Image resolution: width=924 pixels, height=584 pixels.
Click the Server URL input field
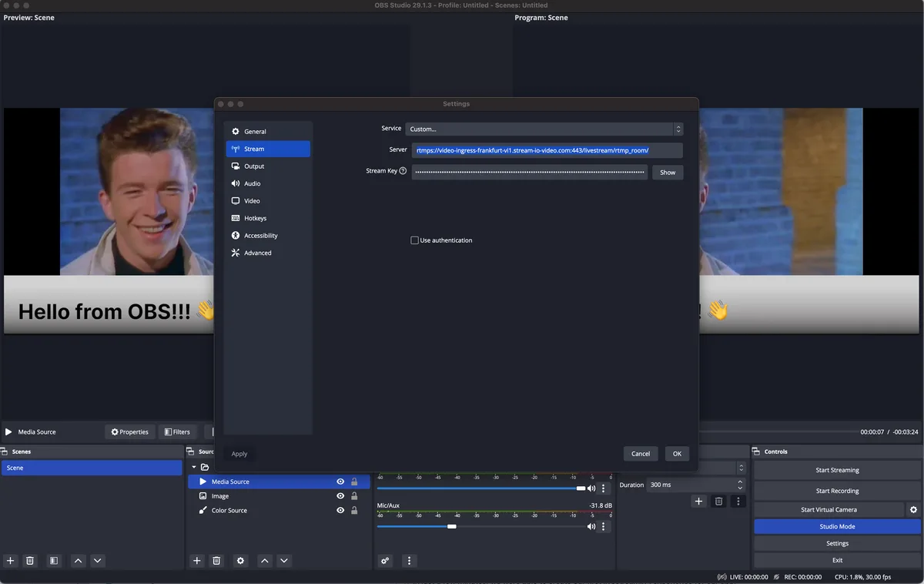(x=547, y=150)
